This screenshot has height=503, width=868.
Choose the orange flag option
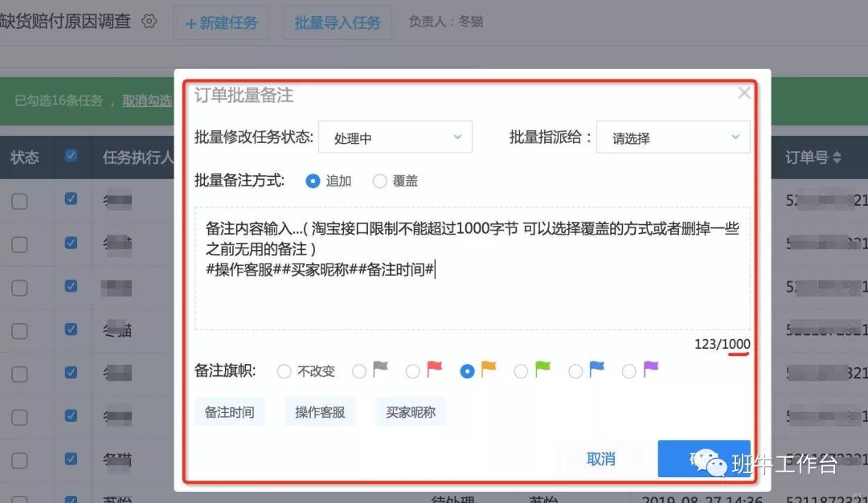(x=467, y=371)
